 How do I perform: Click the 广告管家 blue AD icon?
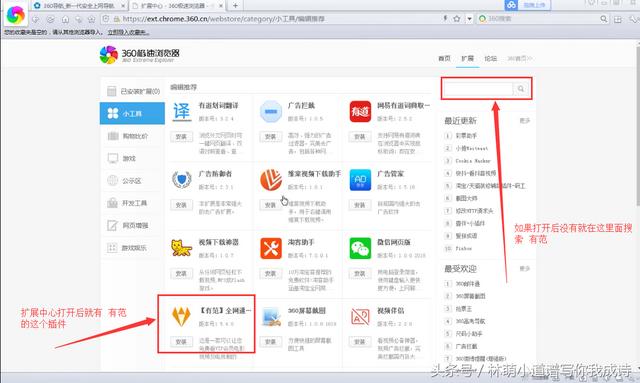click(360, 180)
